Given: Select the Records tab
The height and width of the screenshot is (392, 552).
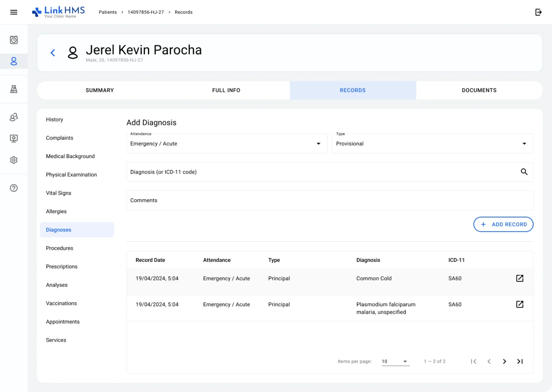Looking at the screenshot, I should [353, 90].
